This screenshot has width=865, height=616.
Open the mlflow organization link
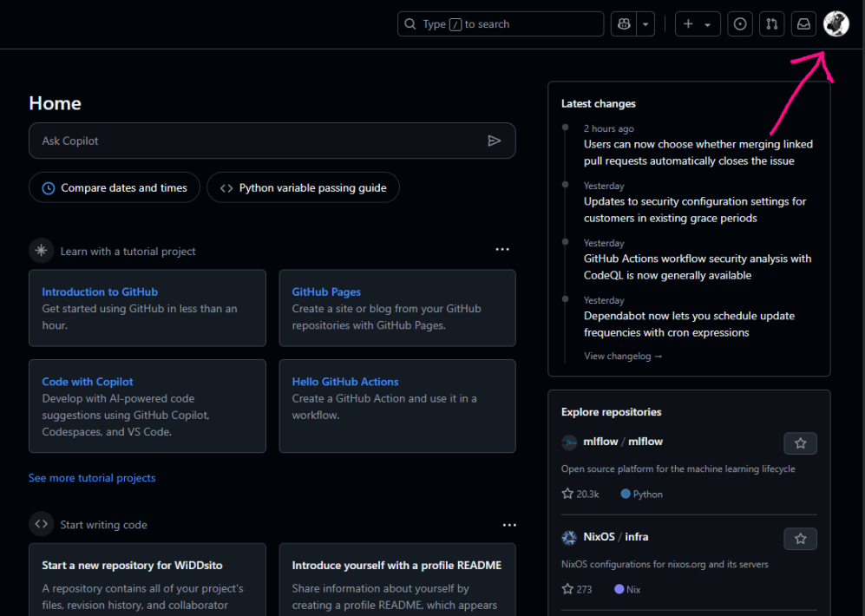[600, 442]
